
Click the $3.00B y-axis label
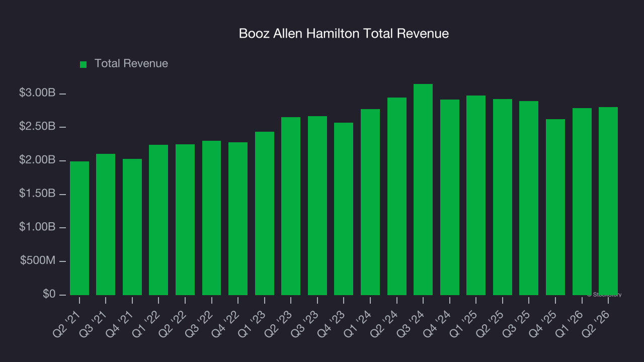coord(37,93)
